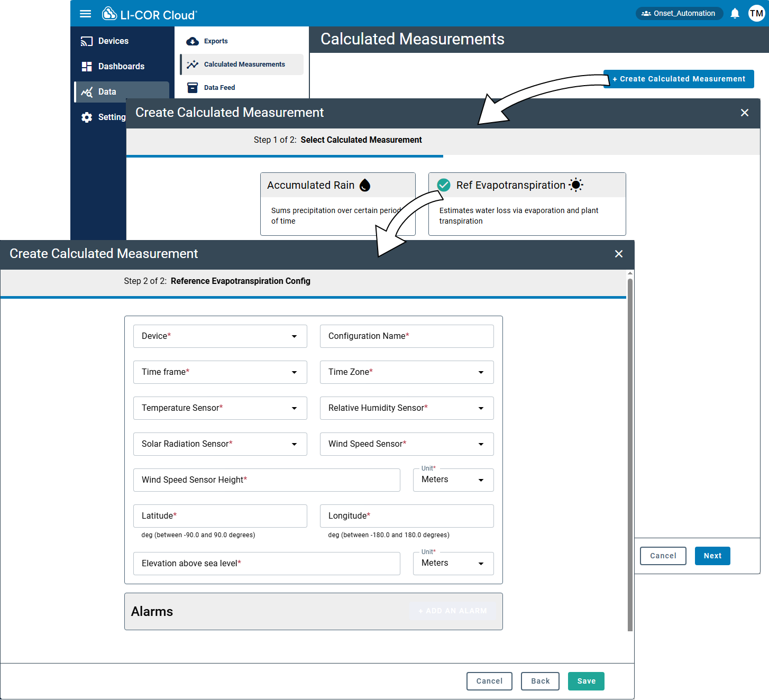The height and width of the screenshot is (700, 769).
Task: Open the TM user avatar menu
Action: pos(756,13)
